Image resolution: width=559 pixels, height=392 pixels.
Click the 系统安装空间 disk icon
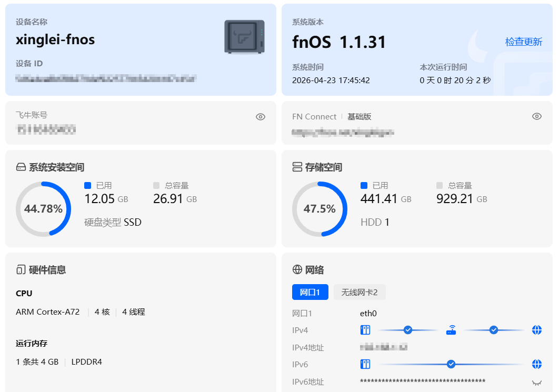click(21, 167)
